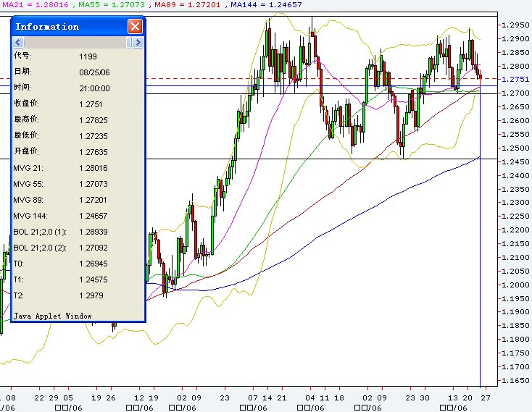This screenshot has width=532, height=412.
Task: Select the T2 value 1.2979
Action: (91, 295)
